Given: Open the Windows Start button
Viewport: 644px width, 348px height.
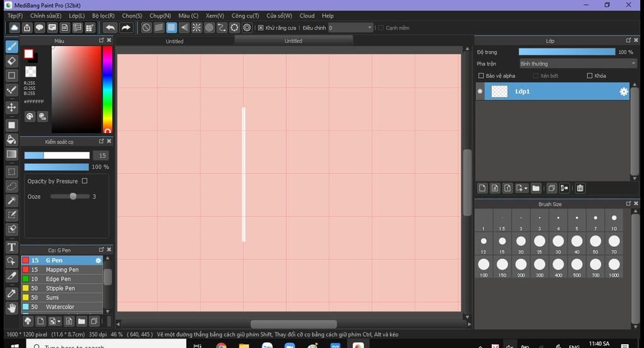Looking at the screenshot, I should (14, 345).
